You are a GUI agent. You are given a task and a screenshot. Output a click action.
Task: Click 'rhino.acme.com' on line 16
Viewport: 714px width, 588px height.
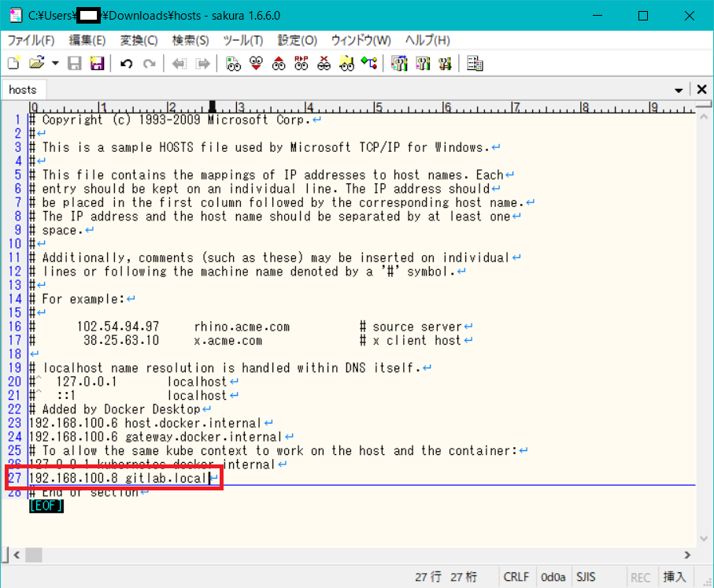point(242,327)
